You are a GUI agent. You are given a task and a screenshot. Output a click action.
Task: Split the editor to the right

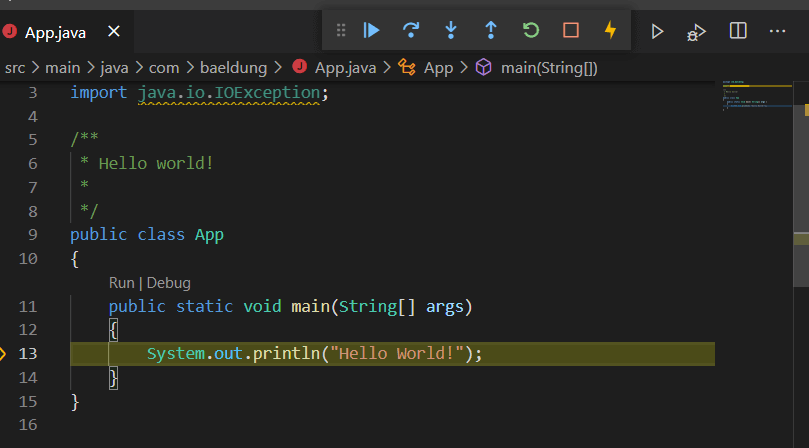tap(738, 32)
